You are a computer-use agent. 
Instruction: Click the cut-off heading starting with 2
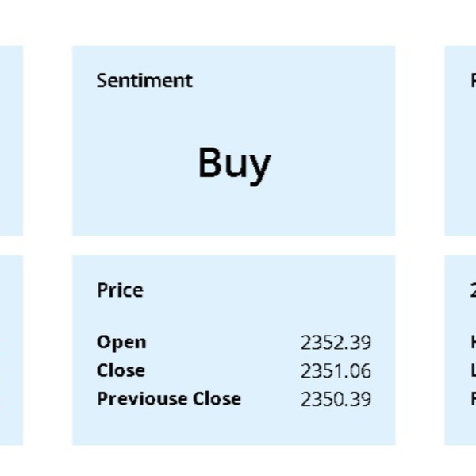point(473,290)
